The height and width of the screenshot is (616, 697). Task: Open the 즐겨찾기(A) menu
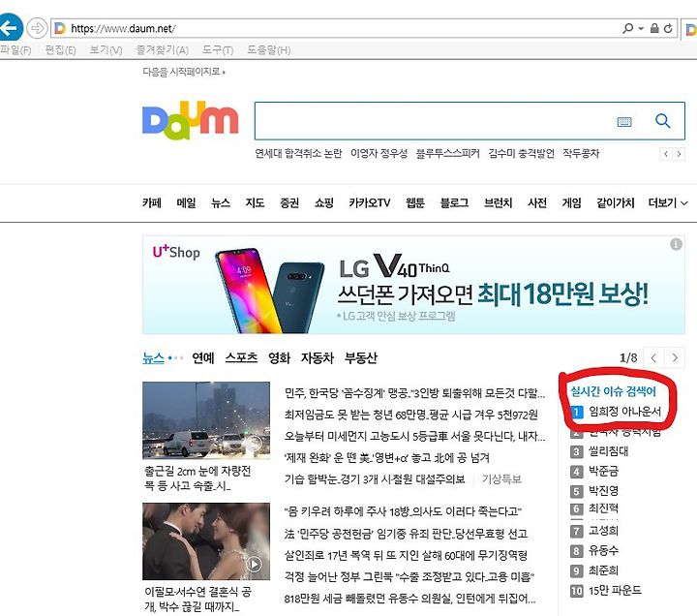click(x=163, y=49)
